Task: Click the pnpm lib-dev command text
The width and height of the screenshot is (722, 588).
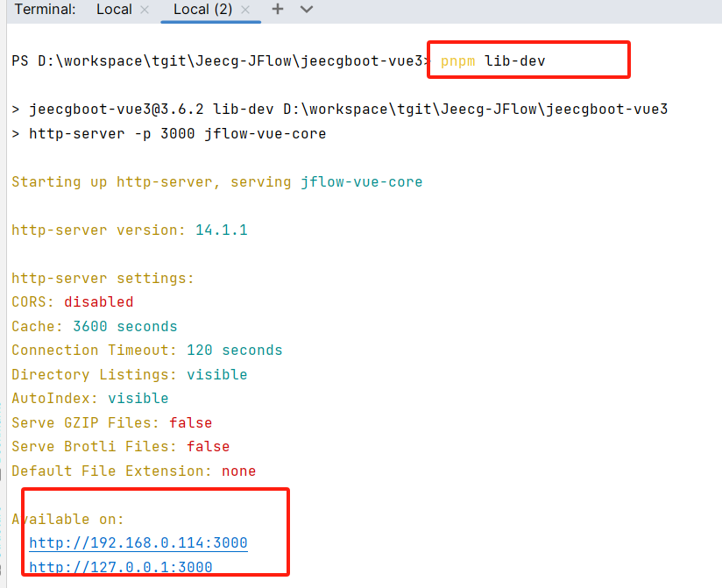Action: pos(493,61)
